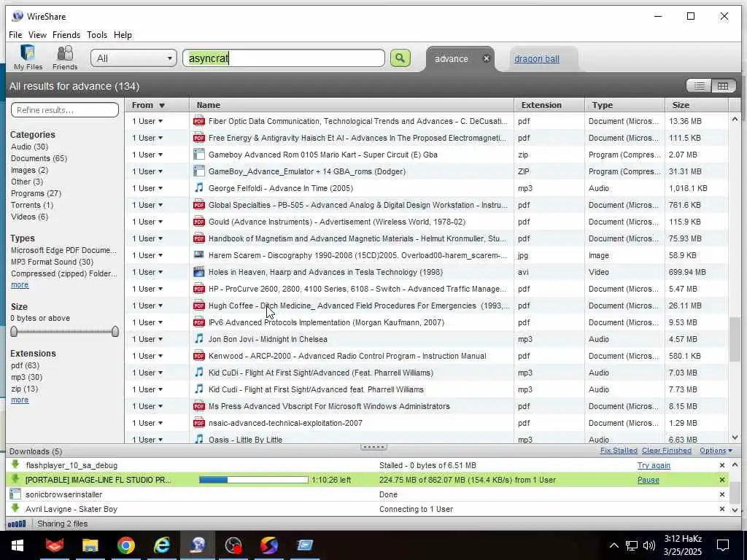Click the results list vertical scrollbar thumb

pyautogui.click(x=735, y=339)
